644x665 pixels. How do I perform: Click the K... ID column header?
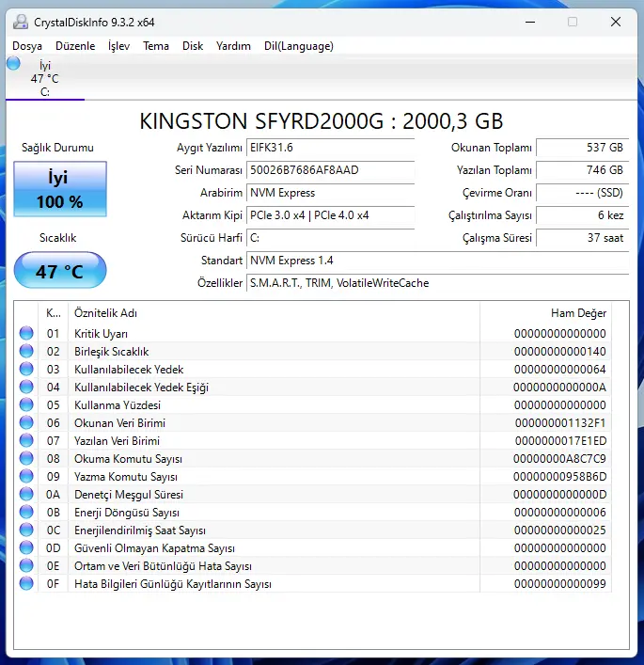click(54, 313)
